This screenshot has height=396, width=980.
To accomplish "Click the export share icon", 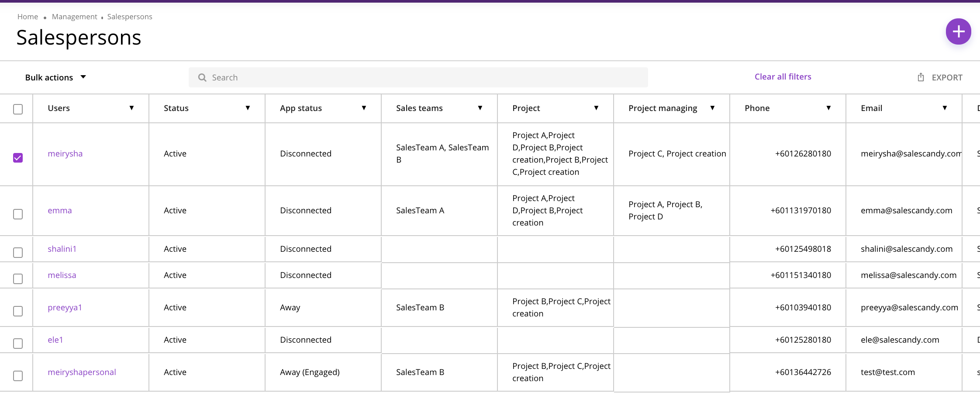I will click(x=921, y=77).
